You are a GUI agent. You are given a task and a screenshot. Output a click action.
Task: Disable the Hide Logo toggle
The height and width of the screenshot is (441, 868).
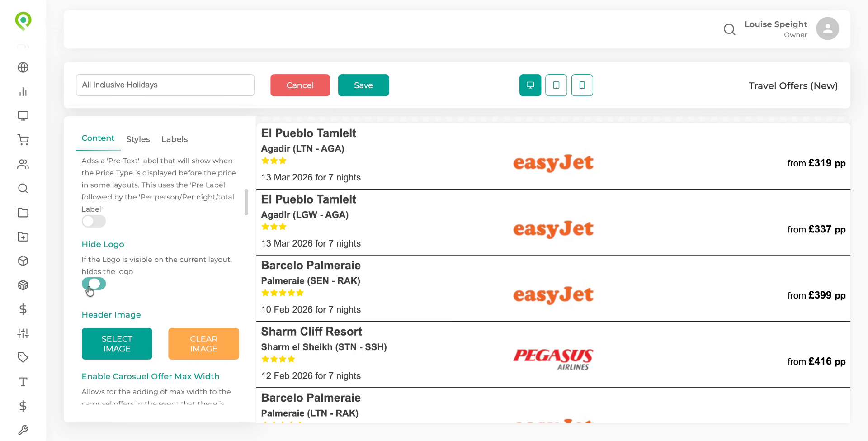pos(94,284)
